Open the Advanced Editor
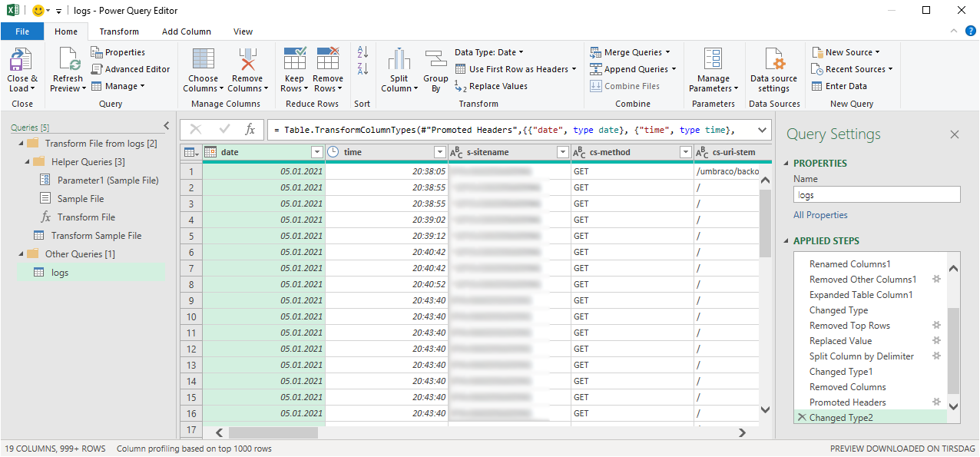The height and width of the screenshot is (457, 980). [x=130, y=69]
